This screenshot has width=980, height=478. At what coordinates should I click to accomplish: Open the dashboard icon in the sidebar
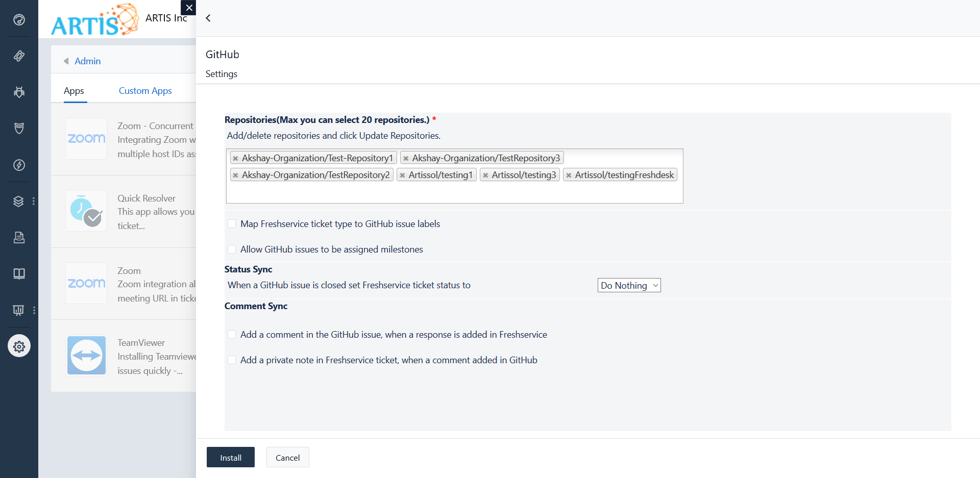click(19, 20)
